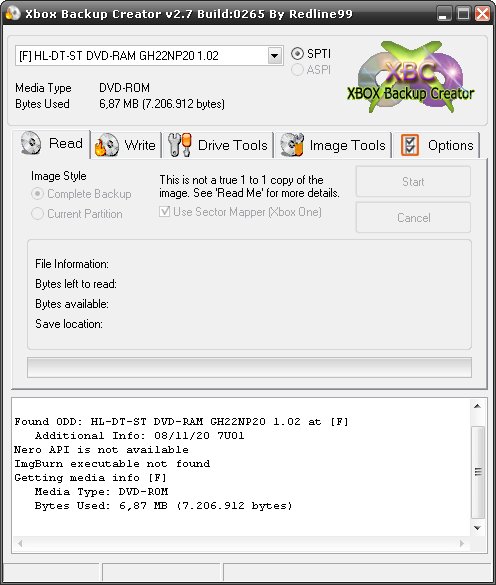Click the title bar application icon
This screenshot has width=496, height=585.
tap(13, 13)
